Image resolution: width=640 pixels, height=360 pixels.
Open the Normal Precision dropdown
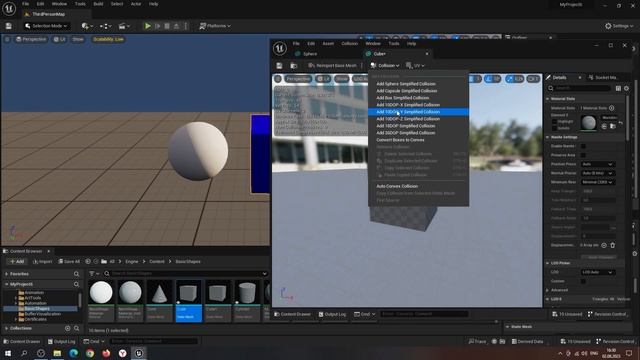pyautogui.click(x=598, y=173)
